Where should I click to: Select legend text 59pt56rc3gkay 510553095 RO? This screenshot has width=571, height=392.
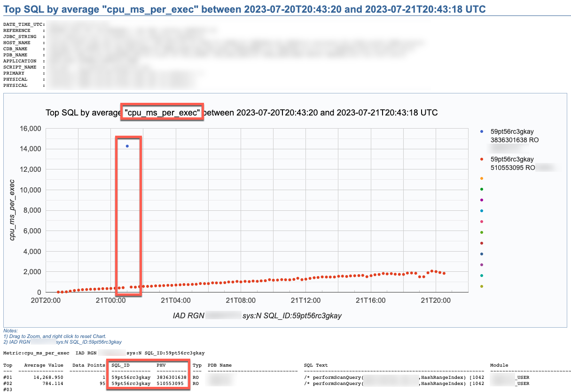pos(512,163)
